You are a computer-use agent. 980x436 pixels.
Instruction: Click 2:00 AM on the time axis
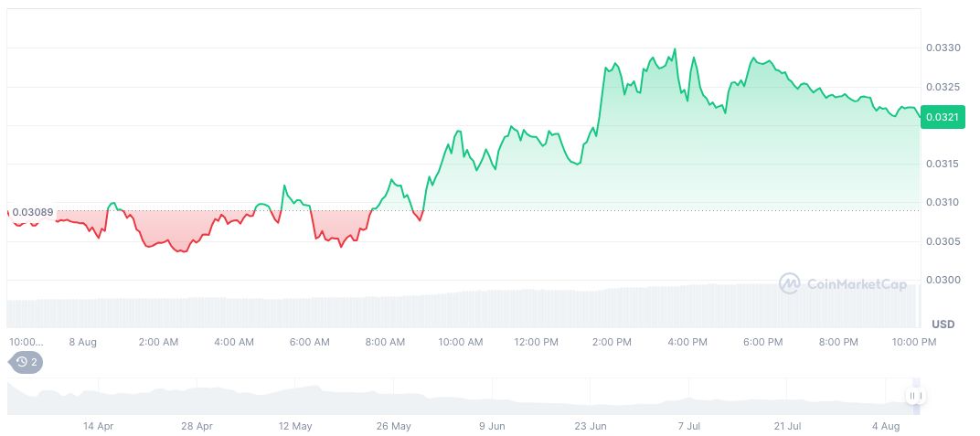coord(158,342)
